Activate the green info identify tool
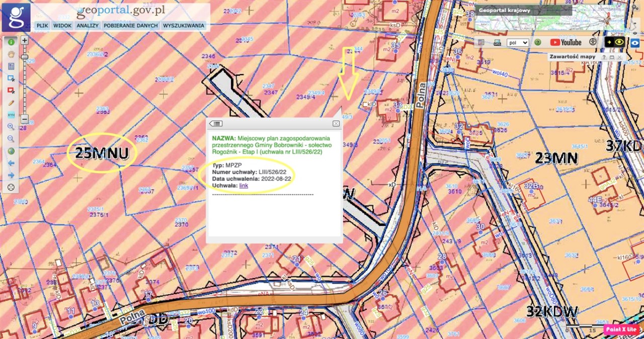This screenshot has width=644, height=339. click(11, 42)
